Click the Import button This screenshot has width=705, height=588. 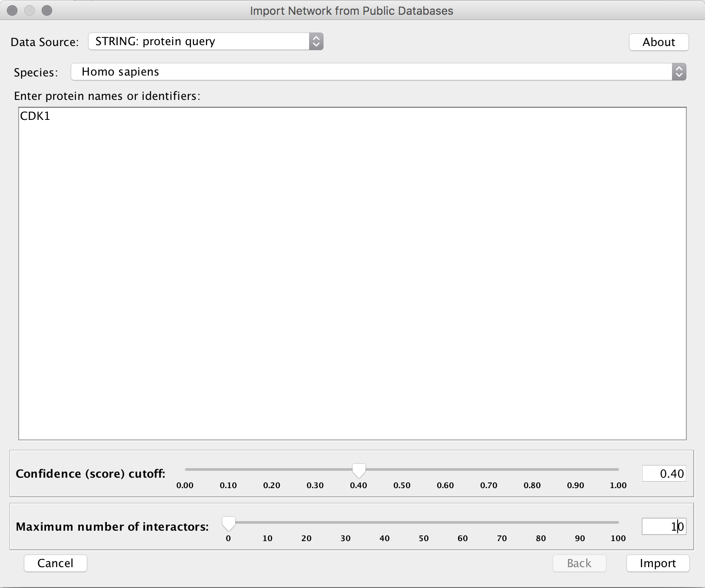tap(657, 563)
